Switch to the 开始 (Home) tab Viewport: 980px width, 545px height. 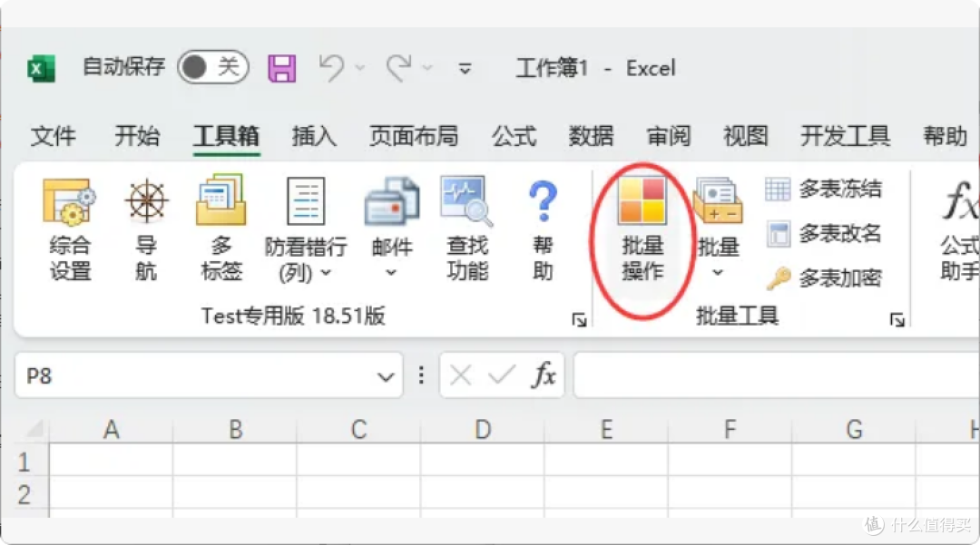click(137, 135)
